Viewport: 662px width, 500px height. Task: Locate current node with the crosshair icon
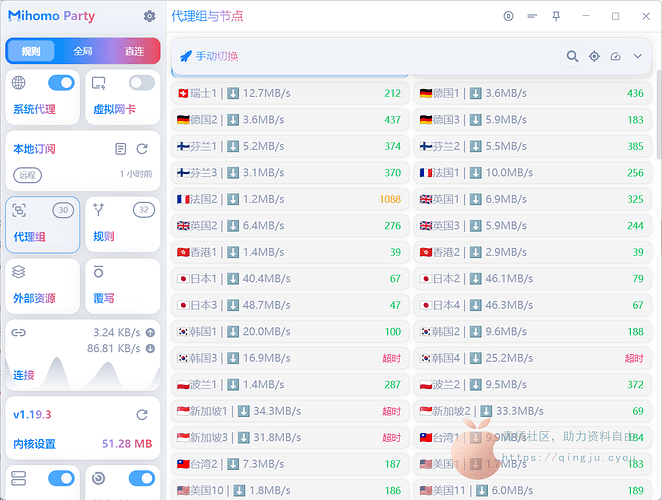click(594, 56)
